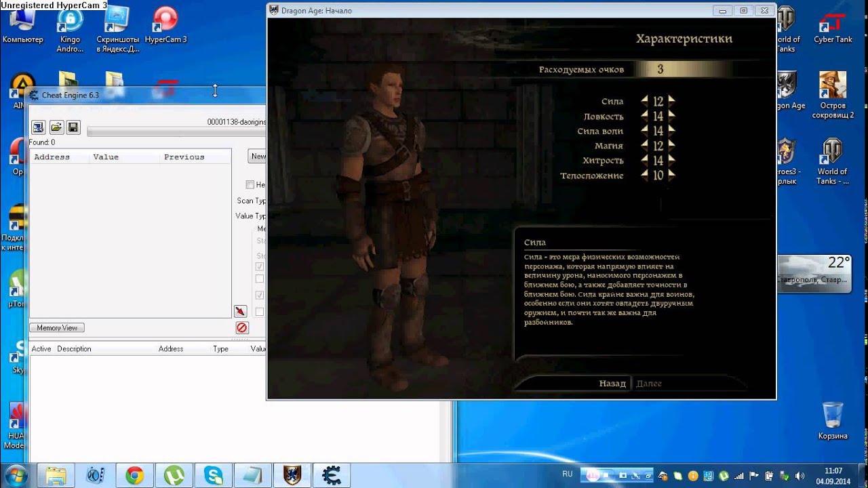Screen dimensions: 868x488
Task: Click the 00001138-daorigins process label
Action: click(x=237, y=122)
